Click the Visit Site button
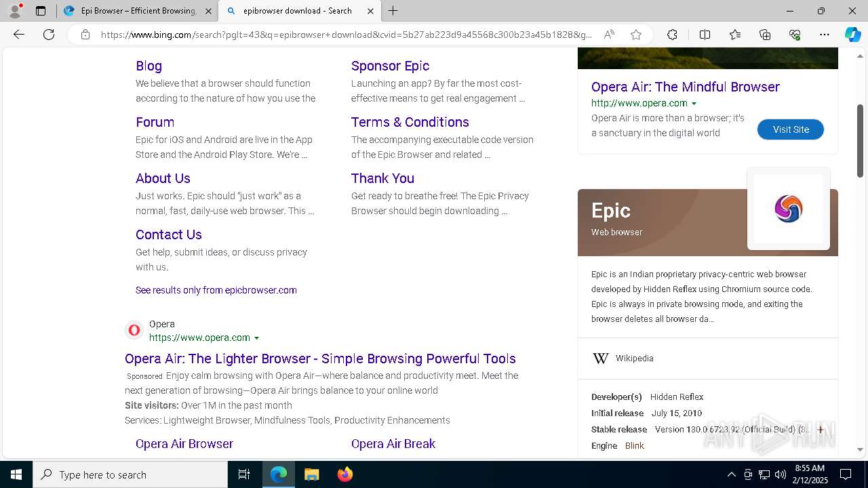 tap(791, 129)
